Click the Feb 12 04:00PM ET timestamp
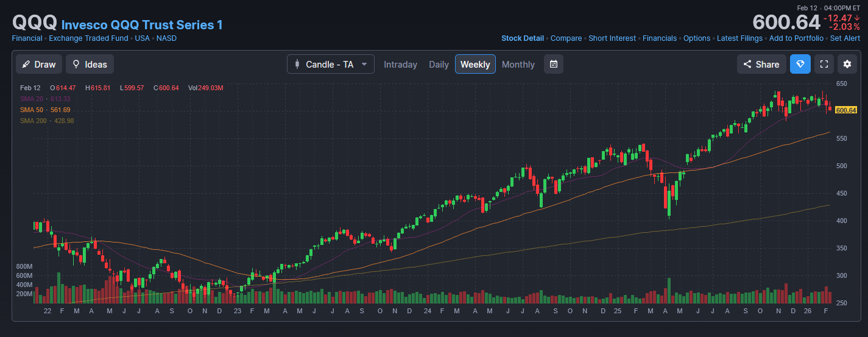This screenshot has height=337, width=868. 828,7
